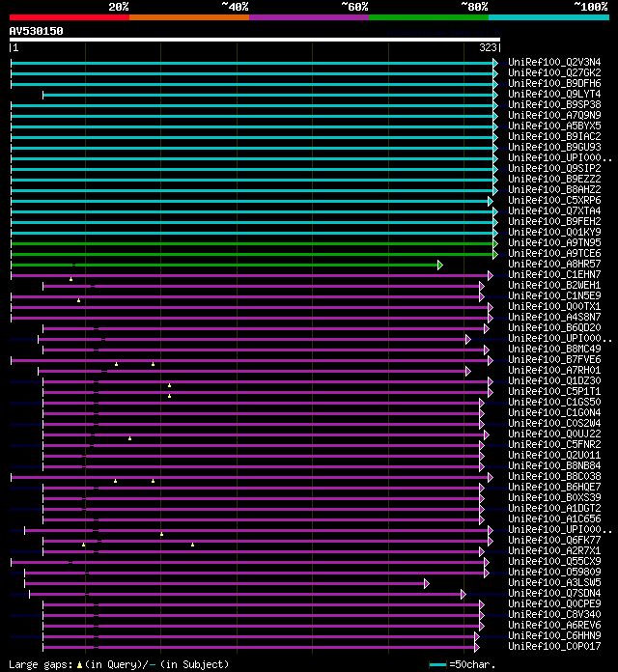Screen dimensions: 618x672
Task: Click the white query sequence bar
Action: pos(255,40)
